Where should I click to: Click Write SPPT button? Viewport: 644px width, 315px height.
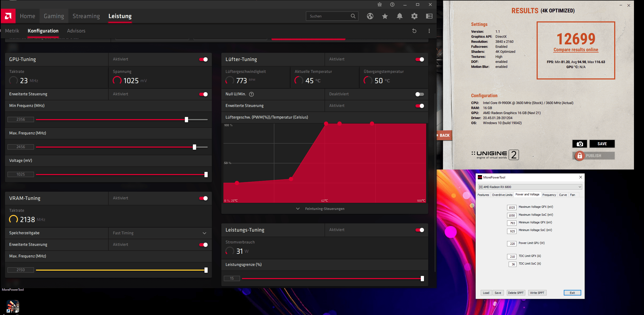coord(537,293)
